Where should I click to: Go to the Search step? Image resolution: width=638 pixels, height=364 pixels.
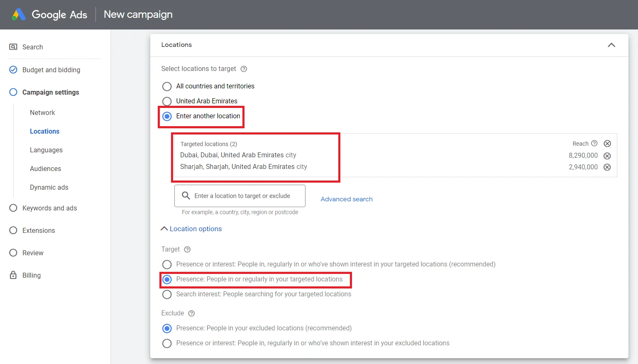[33, 47]
